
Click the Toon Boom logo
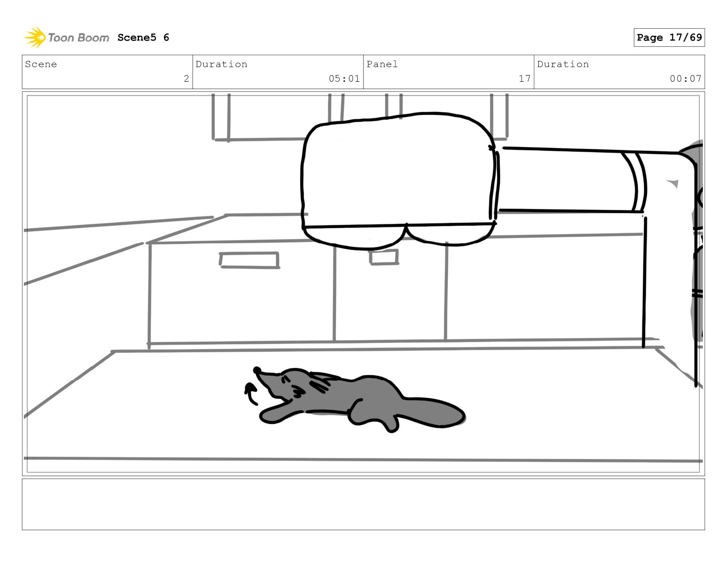[x=66, y=38]
